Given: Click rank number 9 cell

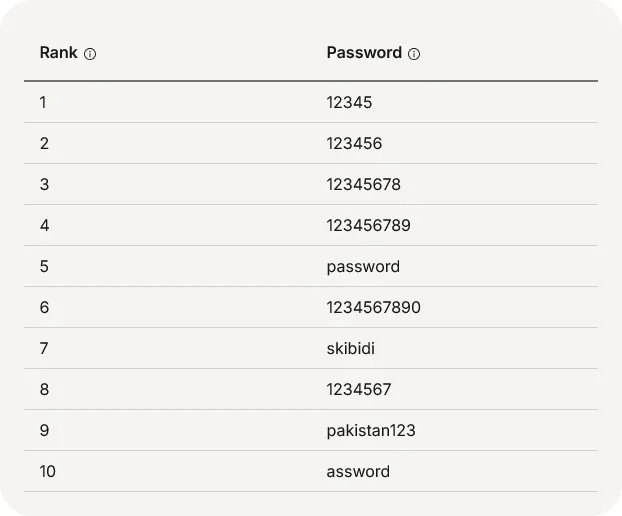Looking at the screenshot, I should (44, 430).
